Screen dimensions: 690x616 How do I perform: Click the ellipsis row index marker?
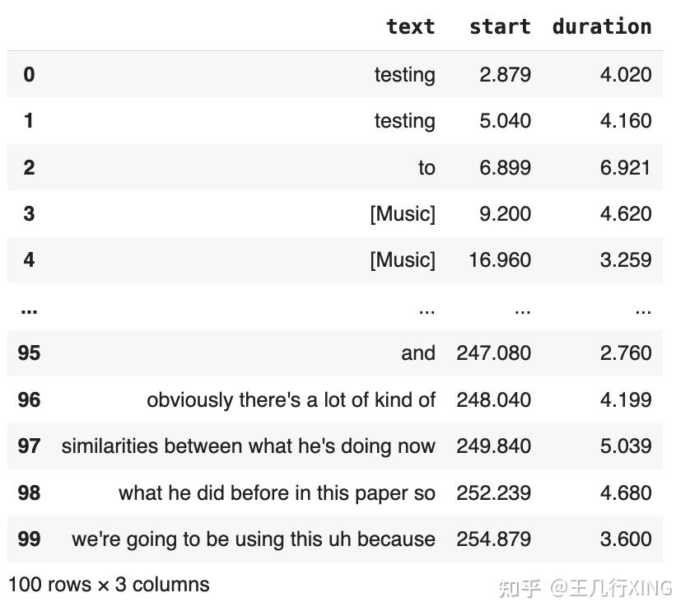point(29,311)
